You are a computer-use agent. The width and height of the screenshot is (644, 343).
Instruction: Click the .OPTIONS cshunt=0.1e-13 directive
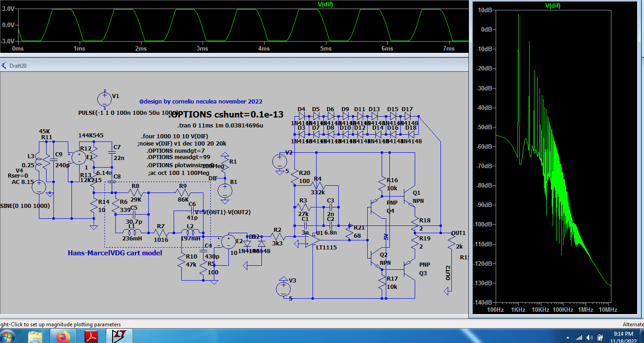226,114
